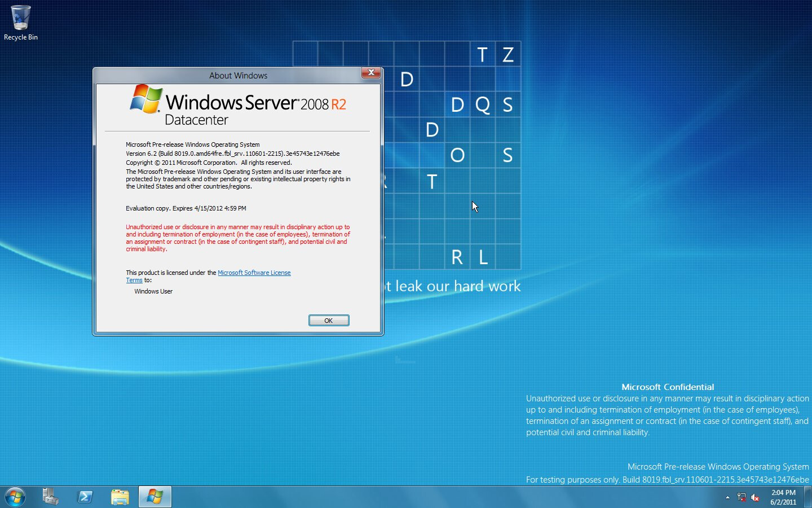
Task: Click the About Windows title bar
Action: [x=238, y=75]
